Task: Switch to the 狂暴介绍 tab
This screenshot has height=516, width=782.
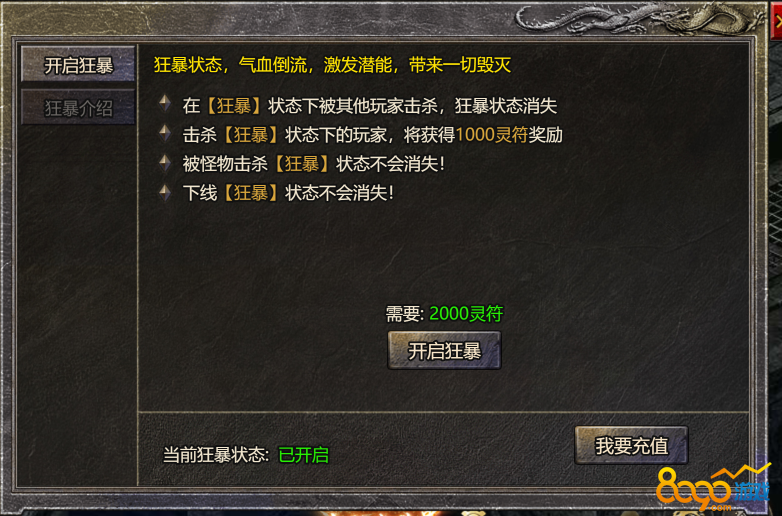Action: (x=78, y=108)
